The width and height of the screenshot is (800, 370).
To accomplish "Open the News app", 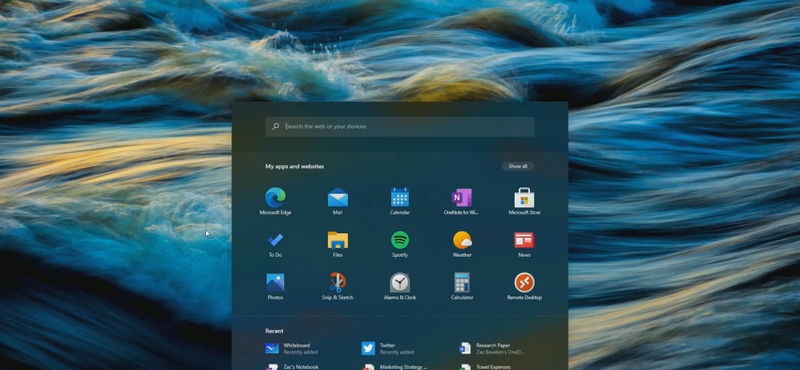I will coord(524,244).
